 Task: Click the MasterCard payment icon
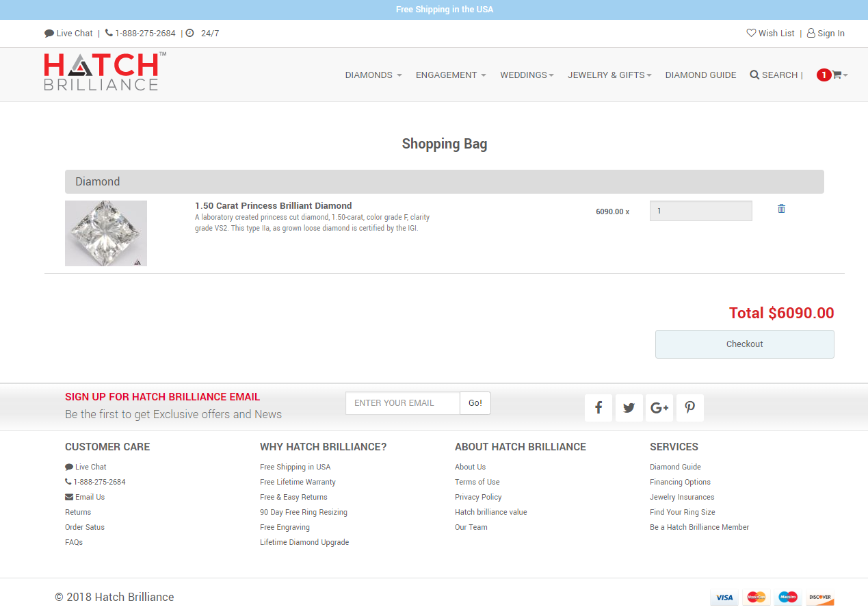(757, 598)
